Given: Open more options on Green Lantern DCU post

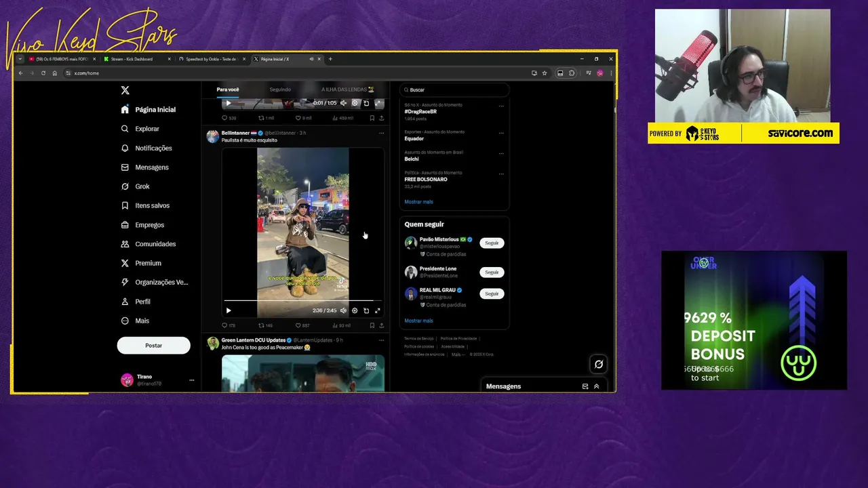Looking at the screenshot, I should tap(381, 340).
